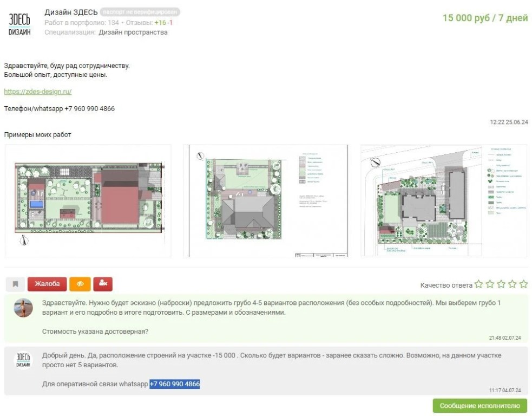Rate the response with the second star
The image size is (532, 416).
(x=490, y=284)
